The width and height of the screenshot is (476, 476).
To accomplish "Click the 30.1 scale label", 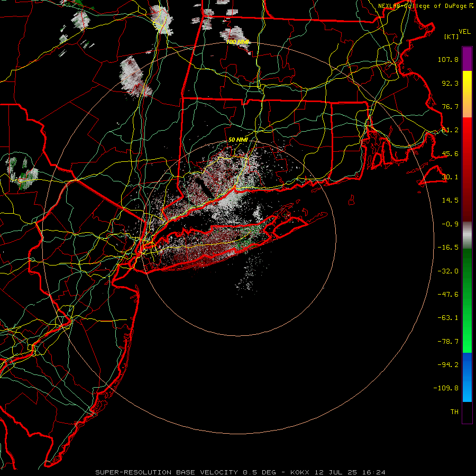I will point(450,177).
